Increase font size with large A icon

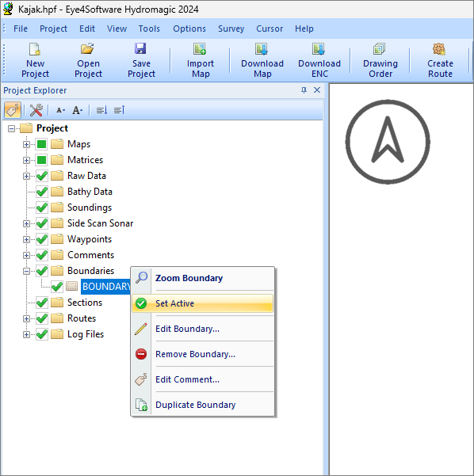(x=77, y=110)
